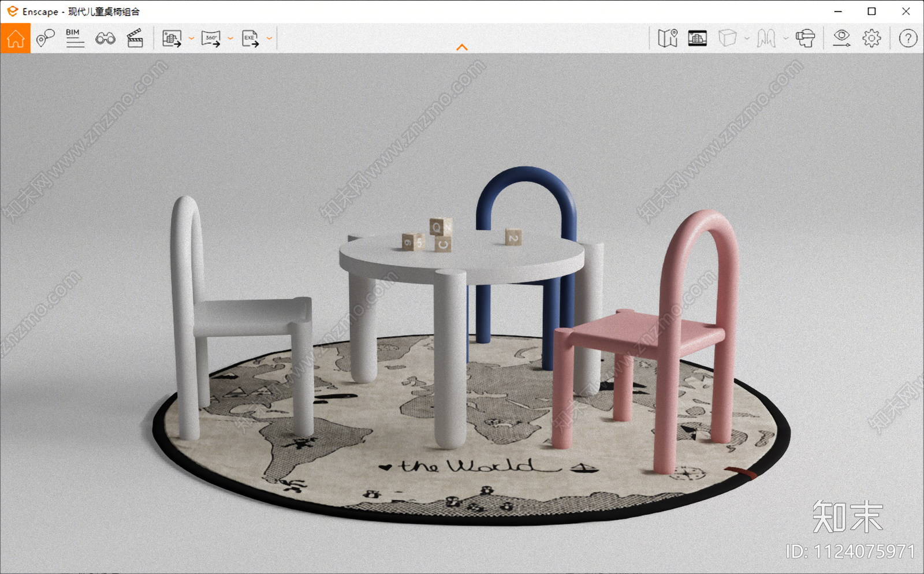This screenshot has height=574, width=924.
Task: Click the rendering style wings icon
Action: (766, 39)
